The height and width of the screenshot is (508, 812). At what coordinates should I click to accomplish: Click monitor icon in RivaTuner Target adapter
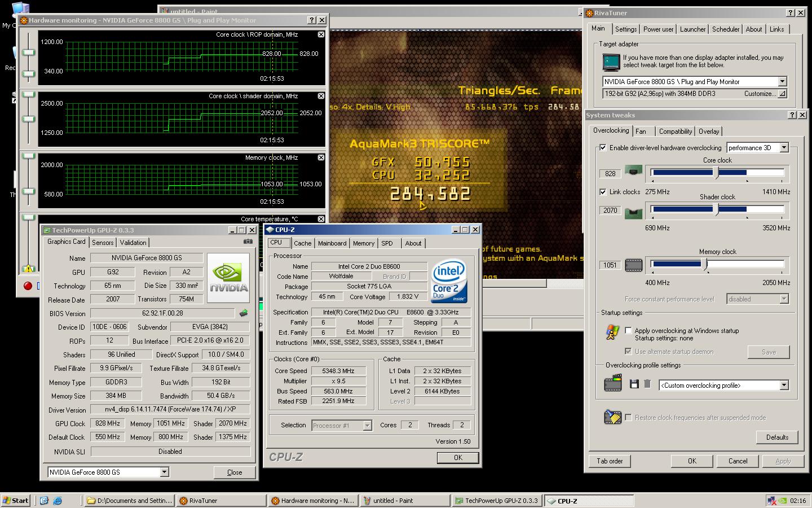(611, 62)
